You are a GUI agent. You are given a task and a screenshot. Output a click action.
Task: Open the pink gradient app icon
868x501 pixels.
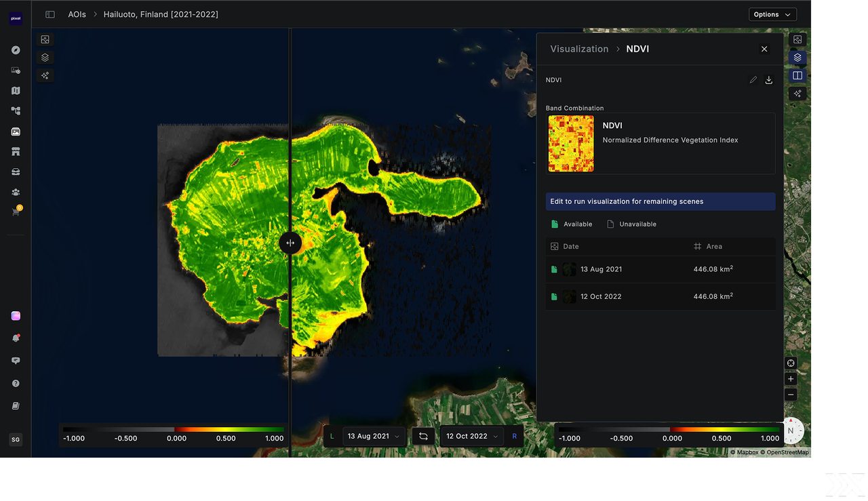pos(16,316)
